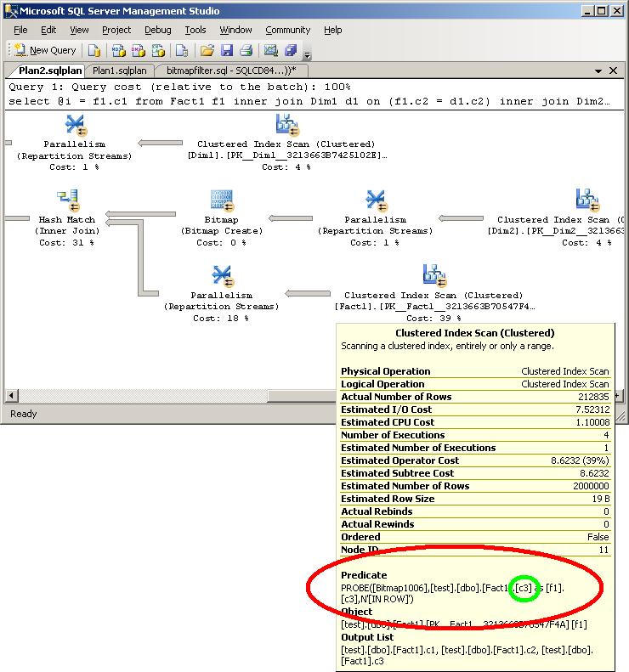
Task: Open a Database Engine Query
Action: pyautogui.click(x=93, y=51)
